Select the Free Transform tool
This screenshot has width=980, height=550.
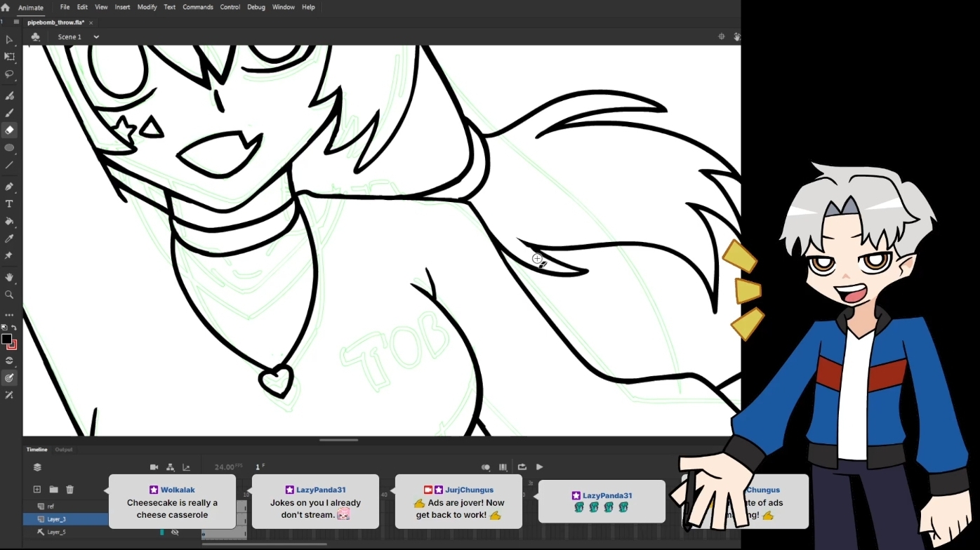click(9, 57)
